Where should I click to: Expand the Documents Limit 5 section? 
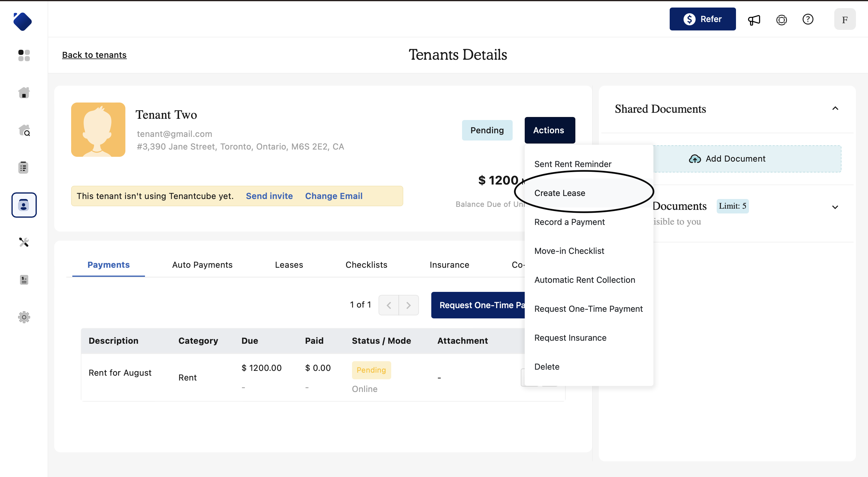pyautogui.click(x=835, y=207)
